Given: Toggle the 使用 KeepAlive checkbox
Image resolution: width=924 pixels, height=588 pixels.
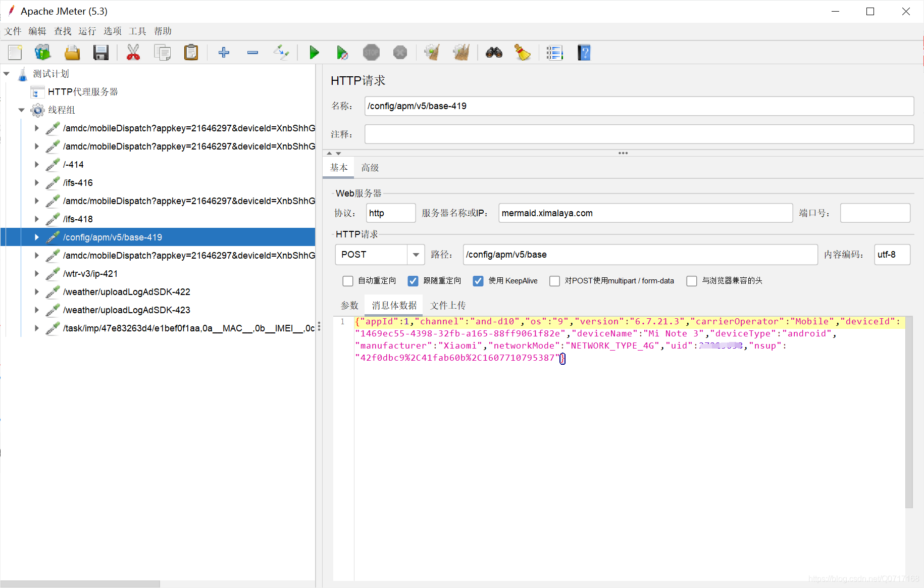Looking at the screenshot, I should (x=478, y=281).
